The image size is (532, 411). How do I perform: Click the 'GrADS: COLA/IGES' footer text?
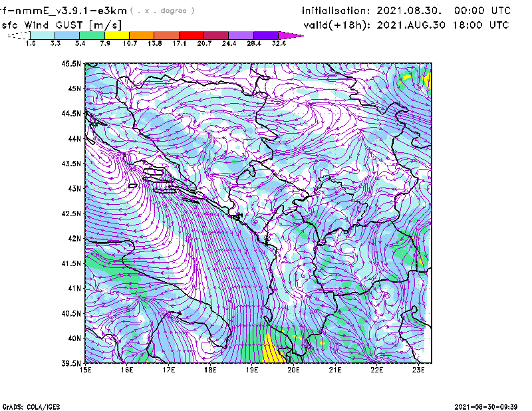pos(31,406)
